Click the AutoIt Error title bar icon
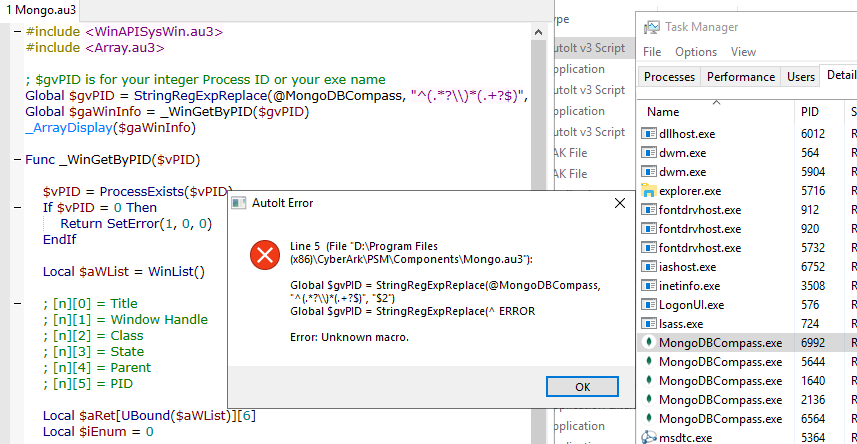This screenshot has height=444, width=857. coord(238,203)
